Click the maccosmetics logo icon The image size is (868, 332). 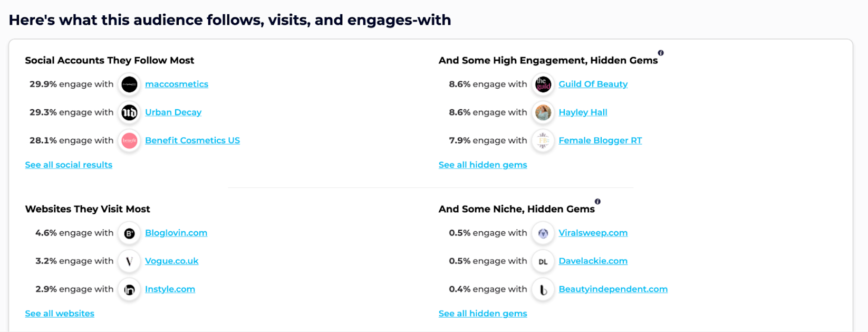[129, 84]
